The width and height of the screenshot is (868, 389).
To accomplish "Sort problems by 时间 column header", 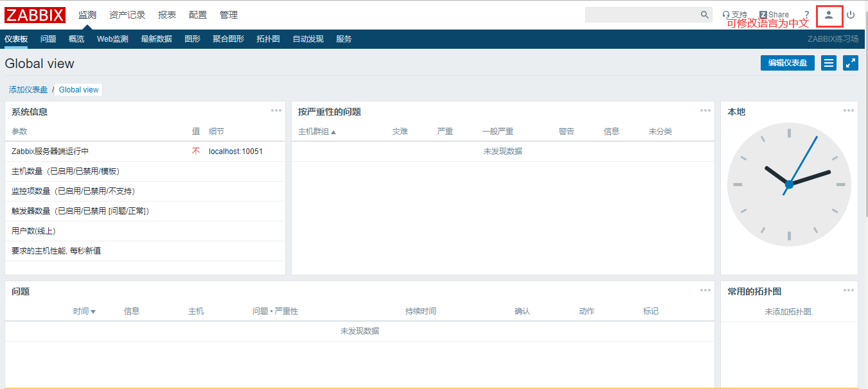I will pos(84,311).
